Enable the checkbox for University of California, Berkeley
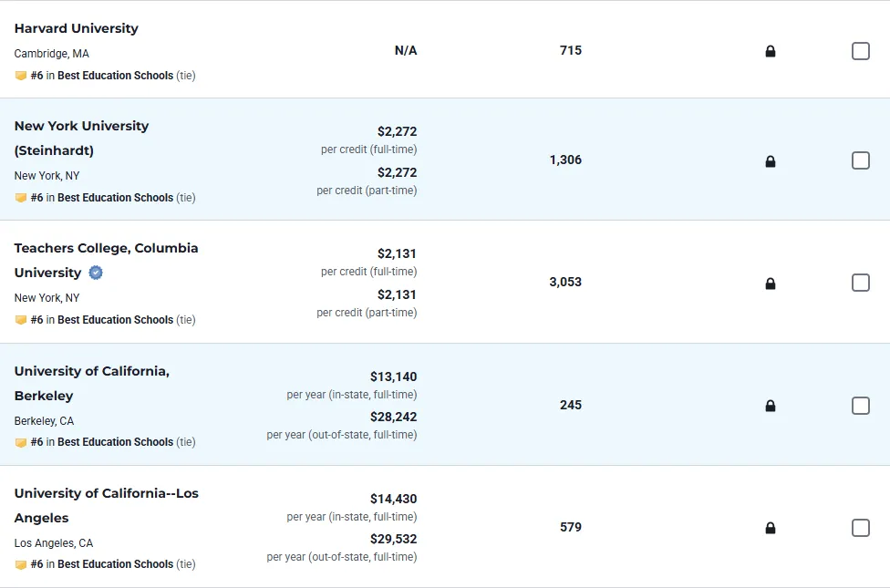890x588 pixels. tap(861, 406)
